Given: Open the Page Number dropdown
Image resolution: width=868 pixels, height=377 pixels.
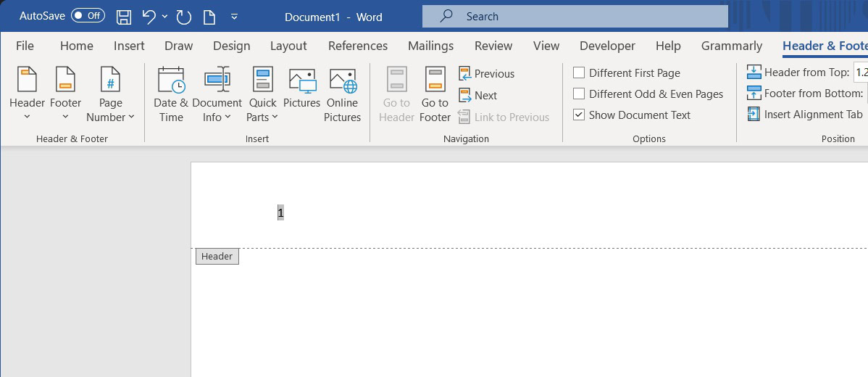Looking at the screenshot, I should coord(110,94).
